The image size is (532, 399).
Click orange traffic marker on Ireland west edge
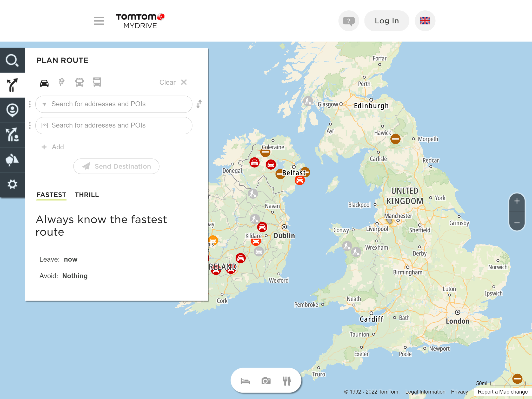point(213,240)
